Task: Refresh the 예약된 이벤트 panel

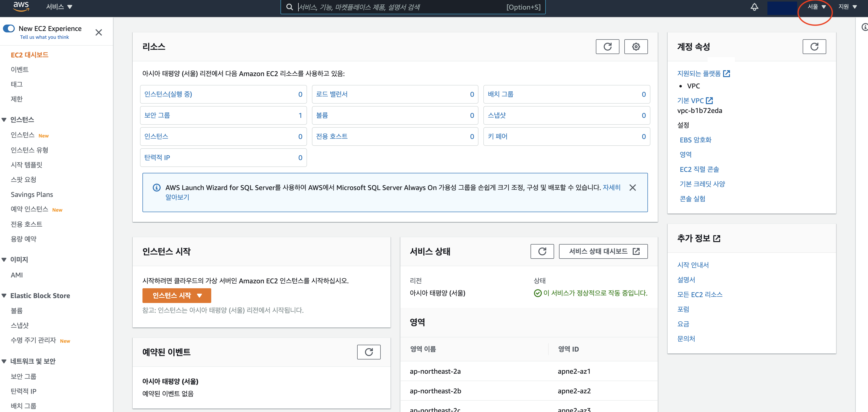Action: click(369, 352)
